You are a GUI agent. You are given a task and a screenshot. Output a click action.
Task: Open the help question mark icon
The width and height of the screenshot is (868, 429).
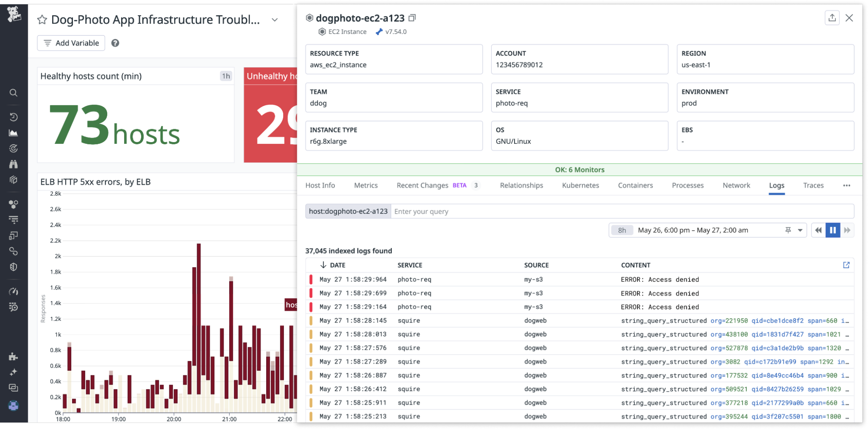point(115,43)
